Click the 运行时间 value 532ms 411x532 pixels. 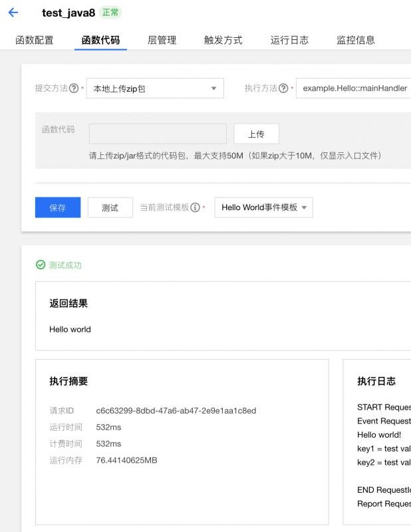108,427
